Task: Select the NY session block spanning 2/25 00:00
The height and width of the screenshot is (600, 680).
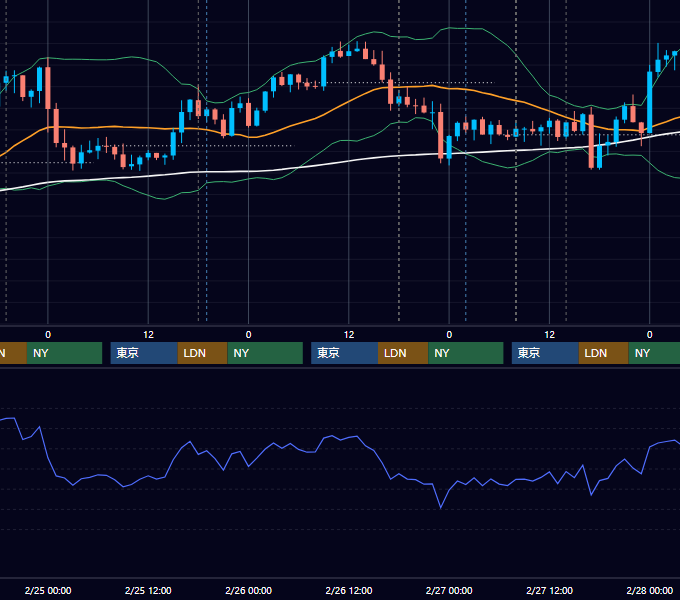Action: (64, 353)
